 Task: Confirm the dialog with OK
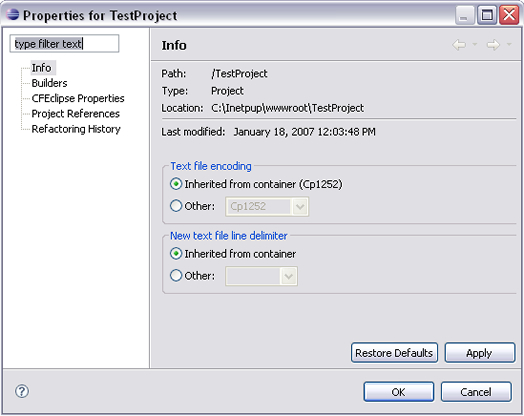(x=399, y=392)
